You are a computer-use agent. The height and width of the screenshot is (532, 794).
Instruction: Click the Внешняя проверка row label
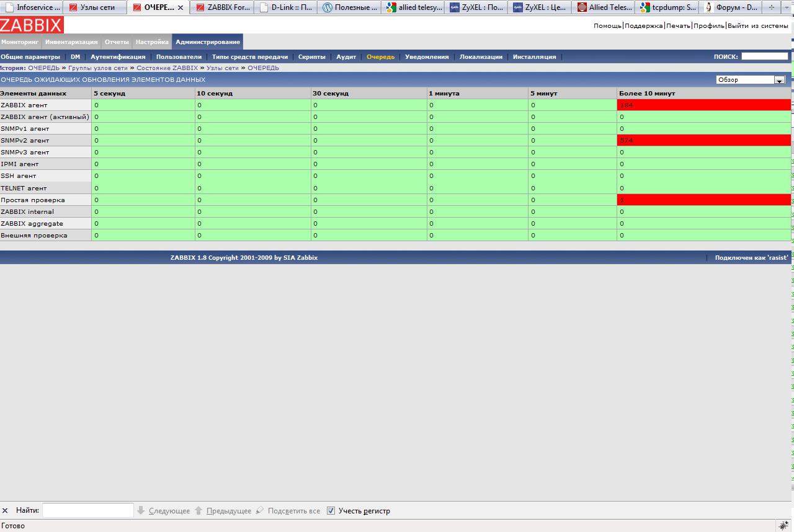coord(34,235)
